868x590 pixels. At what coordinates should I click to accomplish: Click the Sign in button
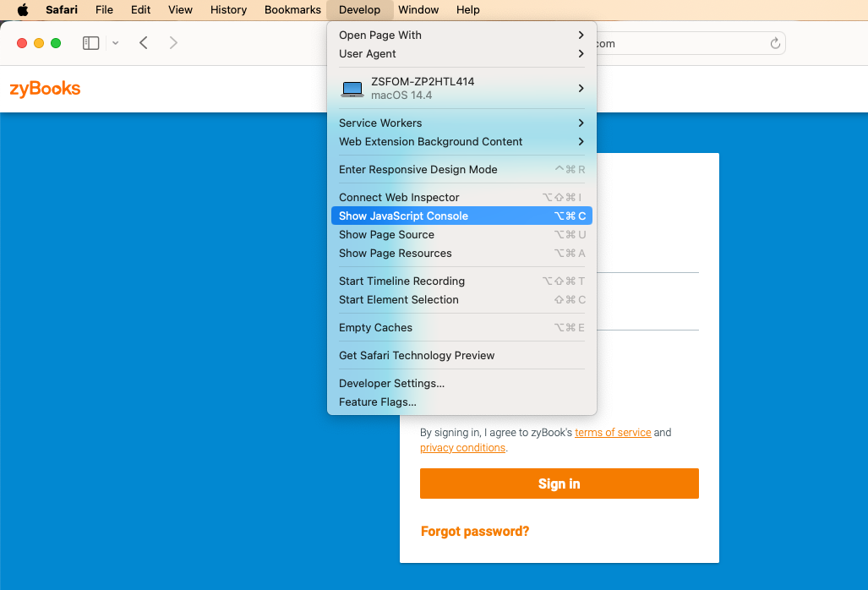[x=559, y=483]
